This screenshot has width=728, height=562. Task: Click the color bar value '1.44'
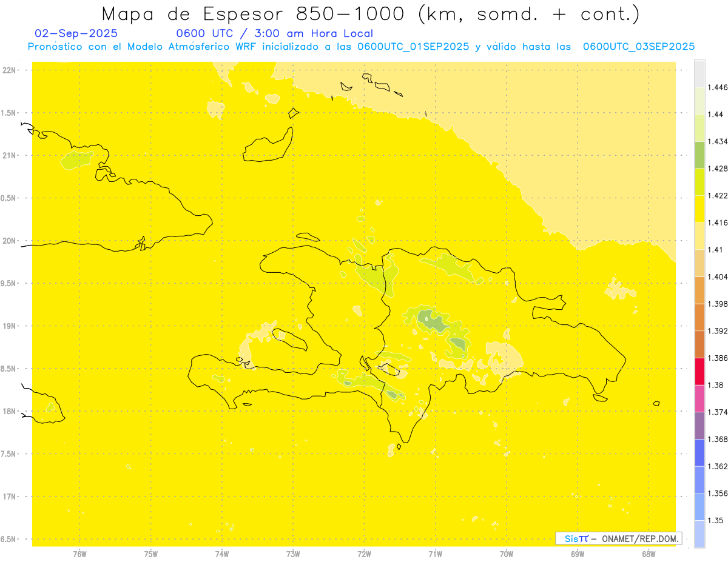tap(716, 115)
